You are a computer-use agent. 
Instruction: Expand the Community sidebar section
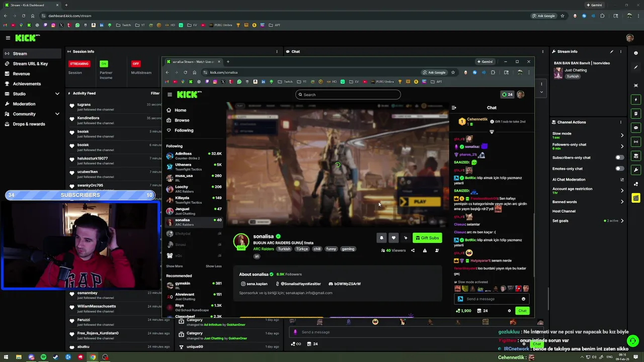tap(57, 114)
